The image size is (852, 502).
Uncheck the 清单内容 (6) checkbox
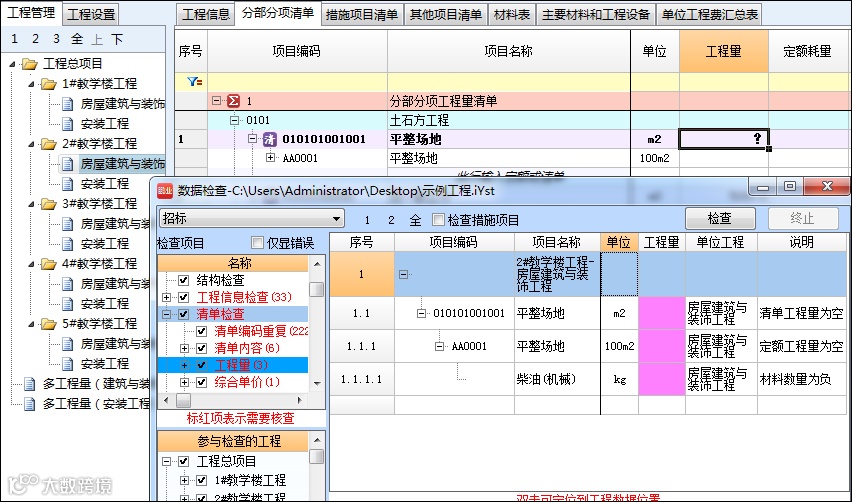tap(202, 348)
